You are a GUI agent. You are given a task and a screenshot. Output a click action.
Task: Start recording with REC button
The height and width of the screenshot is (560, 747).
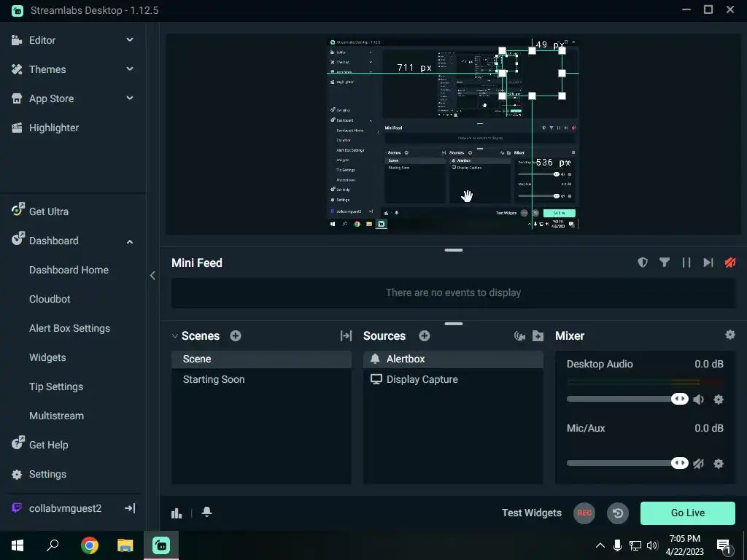584,513
